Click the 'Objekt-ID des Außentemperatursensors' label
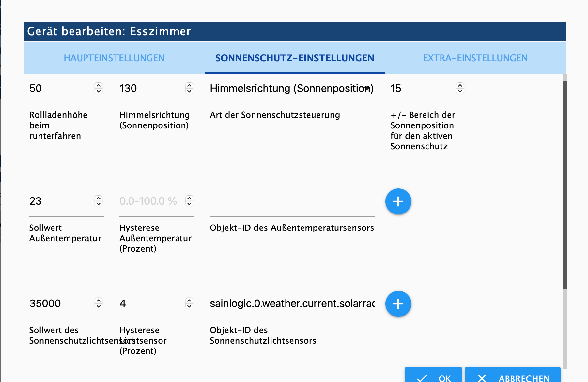Viewport: 588px width, 382px height. pyautogui.click(x=292, y=228)
